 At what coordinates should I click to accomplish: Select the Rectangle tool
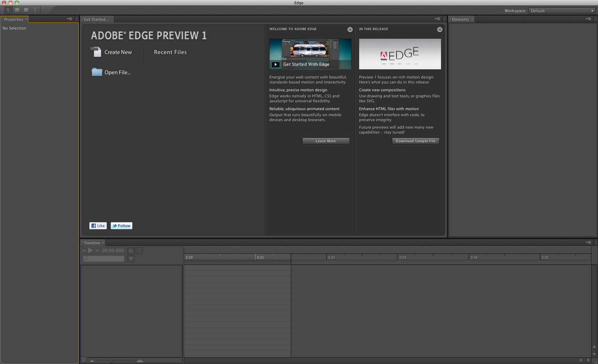(17, 10)
